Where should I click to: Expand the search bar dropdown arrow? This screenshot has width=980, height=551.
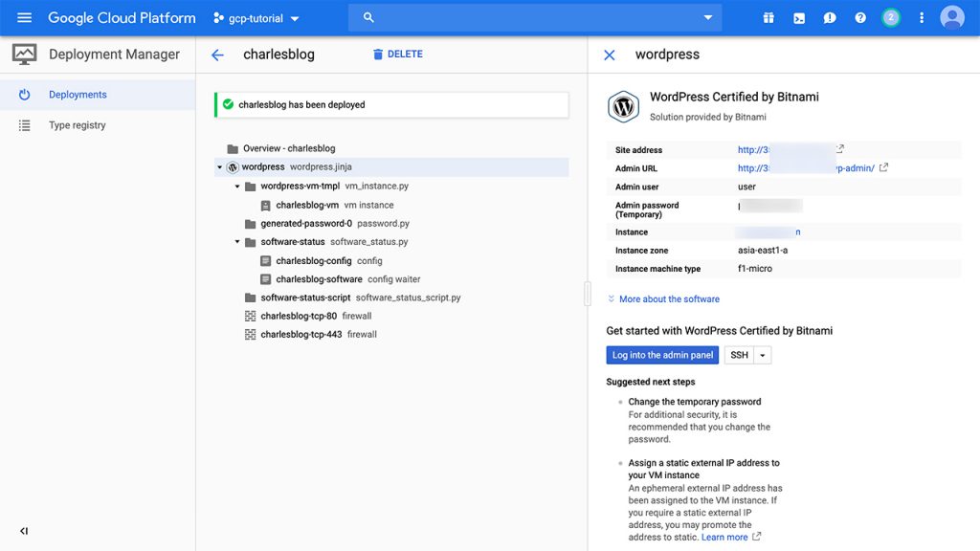coord(708,17)
